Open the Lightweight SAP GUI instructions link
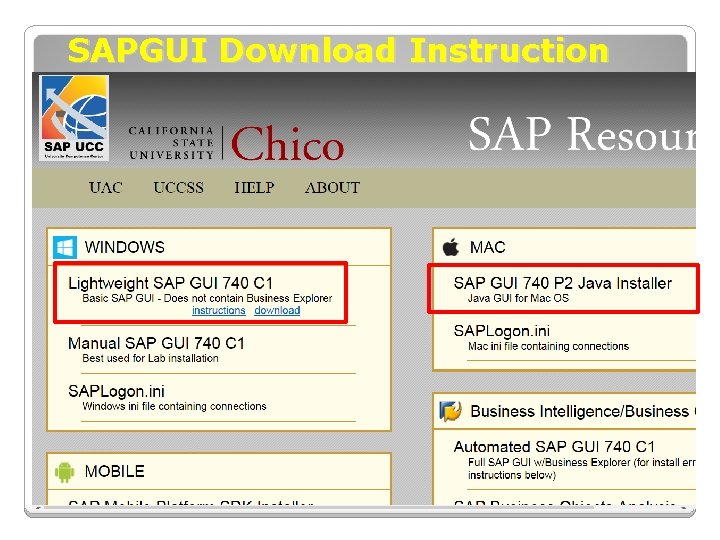The height and width of the screenshot is (540, 720). 219,310
